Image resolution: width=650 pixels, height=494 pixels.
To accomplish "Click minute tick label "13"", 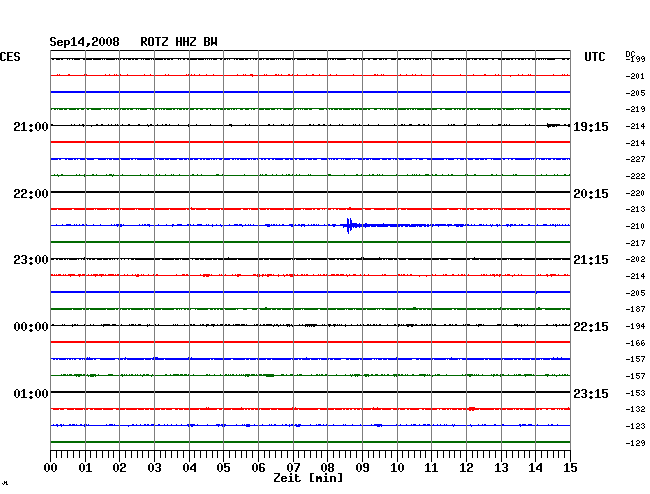I will coord(501,468).
